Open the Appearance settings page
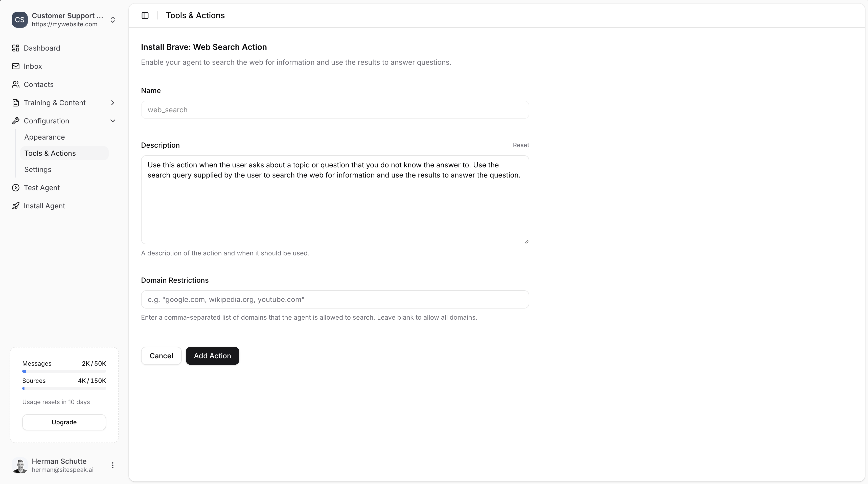This screenshot has width=868, height=484. 44,137
